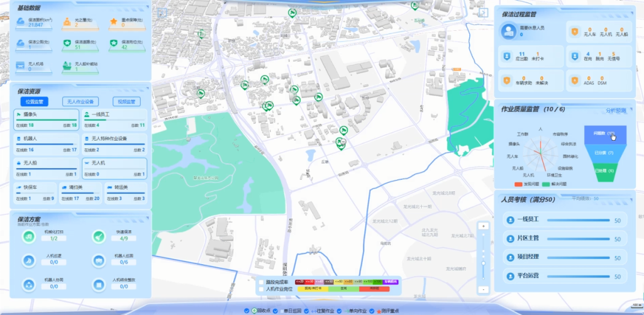
Task: Collapse the right panel with map arrow
Action: pyautogui.click(x=483, y=12)
